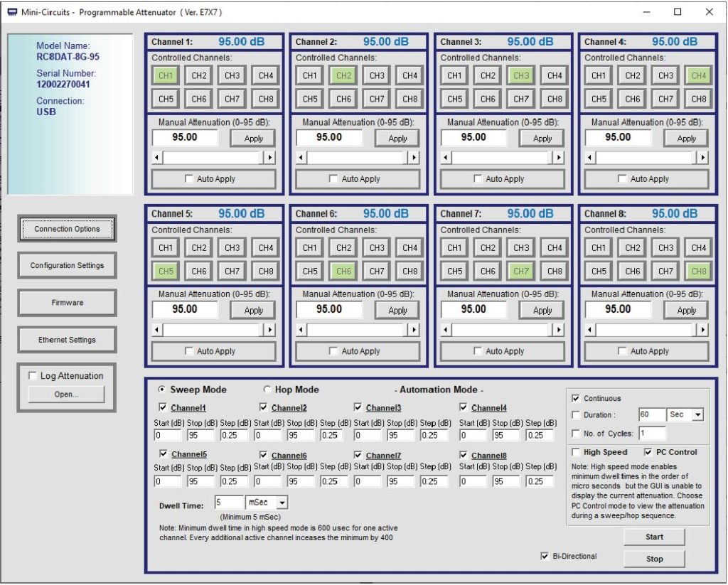Click Channel 2 manual attenuation input field
The image size is (728, 585).
click(329, 137)
